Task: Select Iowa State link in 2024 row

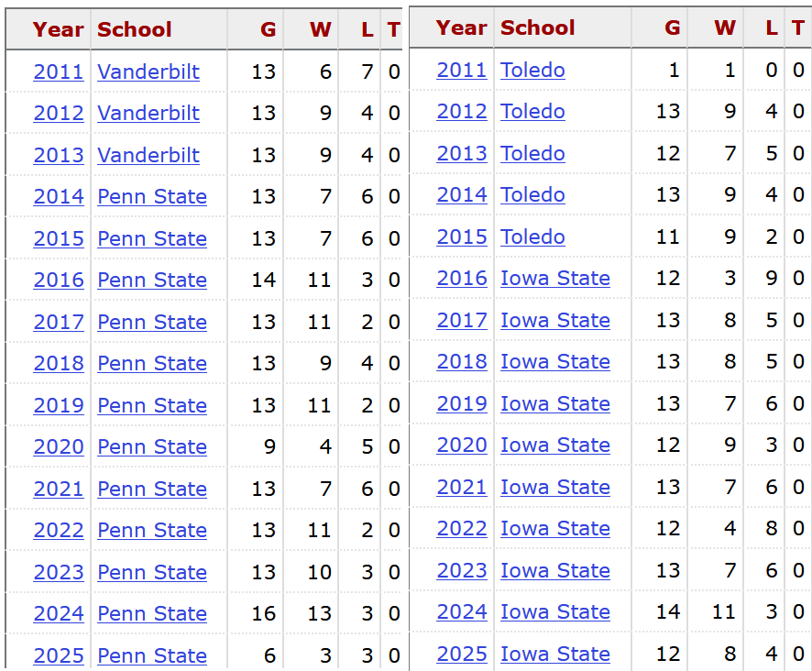Action: click(x=555, y=612)
